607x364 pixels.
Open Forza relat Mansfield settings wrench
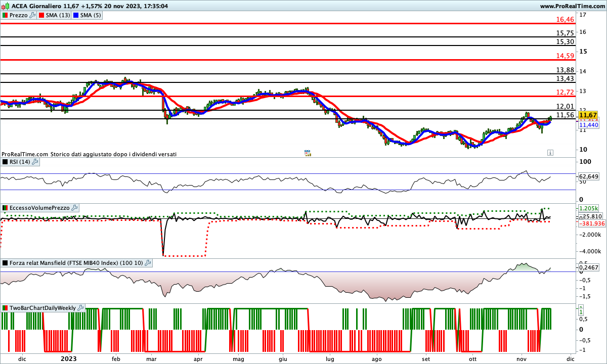(x=148, y=263)
